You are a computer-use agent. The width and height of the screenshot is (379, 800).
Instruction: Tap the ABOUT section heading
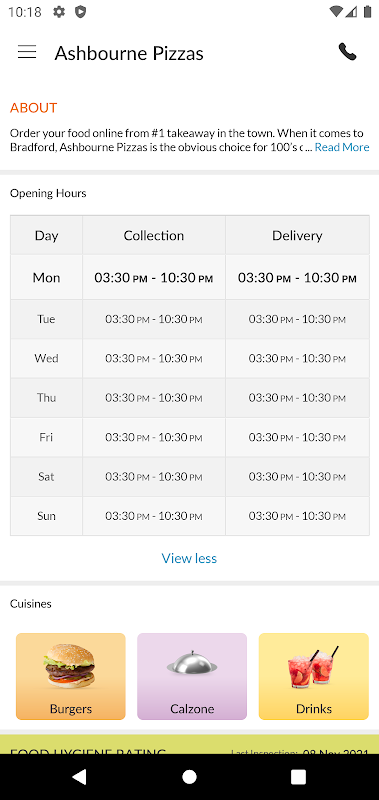(x=34, y=108)
